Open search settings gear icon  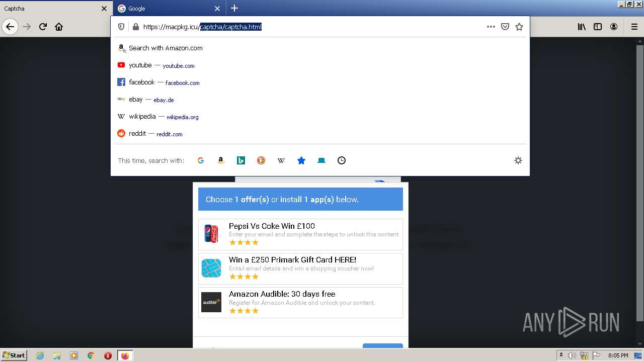point(518,160)
